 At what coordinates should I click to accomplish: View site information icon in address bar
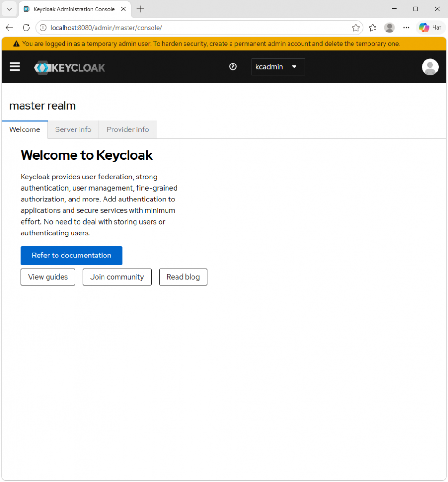43,28
